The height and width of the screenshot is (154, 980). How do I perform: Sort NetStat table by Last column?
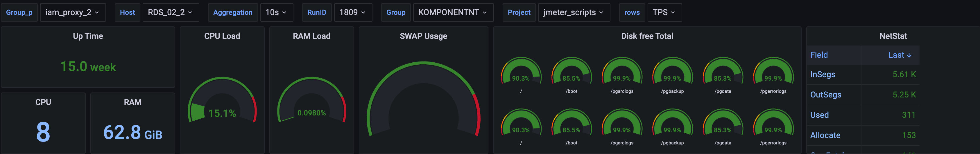(x=890, y=55)
